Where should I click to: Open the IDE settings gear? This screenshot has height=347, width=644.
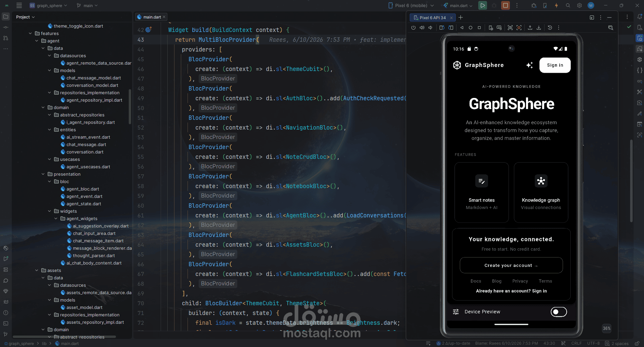pos(579,5)
